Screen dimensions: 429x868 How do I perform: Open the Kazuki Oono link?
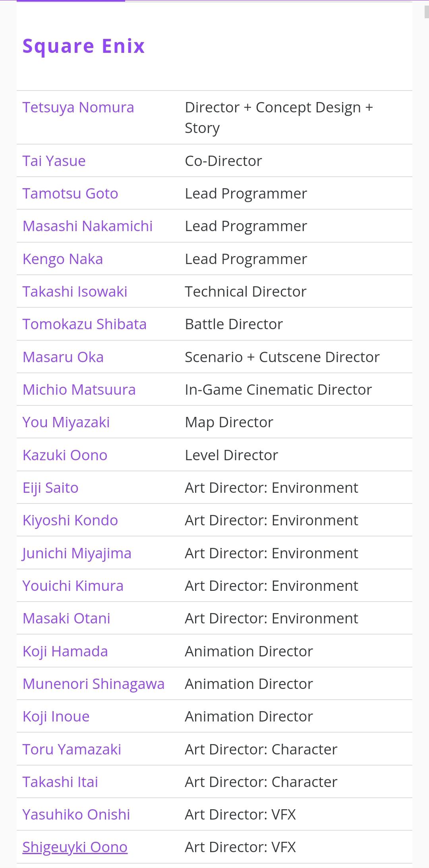point(65,455)
